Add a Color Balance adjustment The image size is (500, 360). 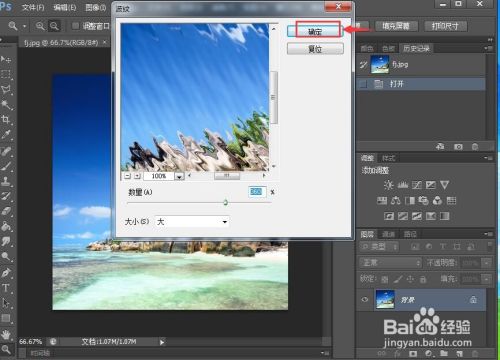coord(396,200)
